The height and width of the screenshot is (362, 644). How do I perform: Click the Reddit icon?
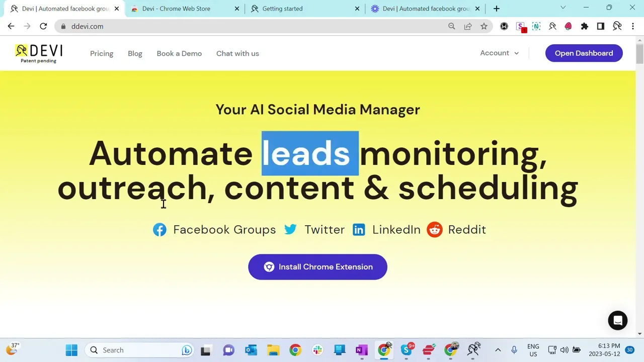(435, 229)
